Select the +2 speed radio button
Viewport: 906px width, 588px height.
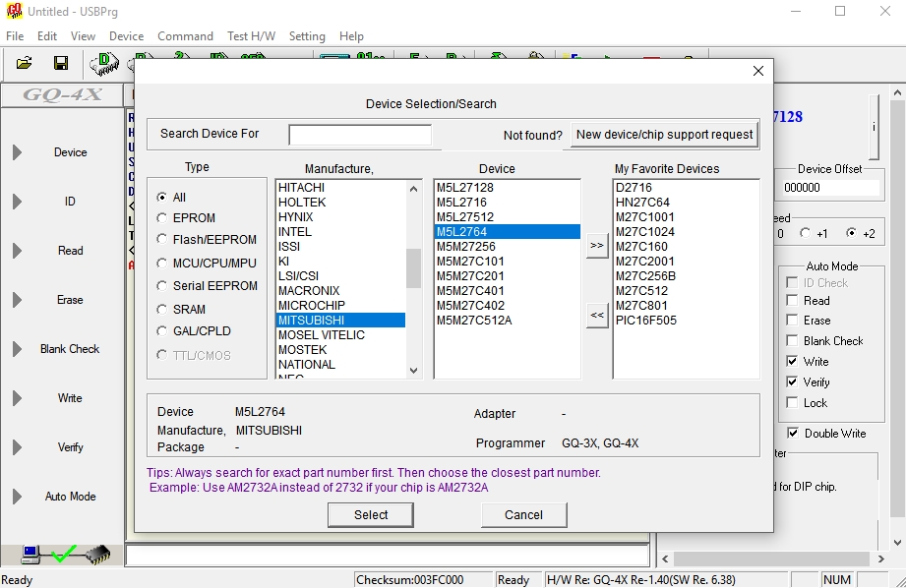(851, 233)
